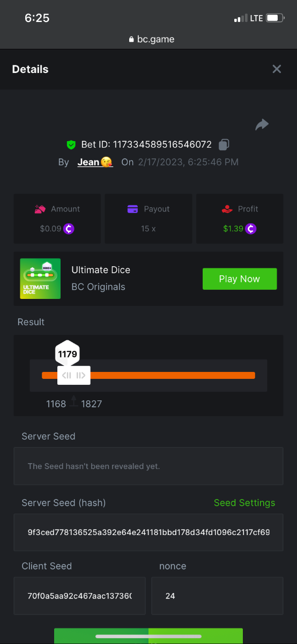Click the currency coin next to $0.09
This screenshot has height=644, width=297.
point(69,229)
